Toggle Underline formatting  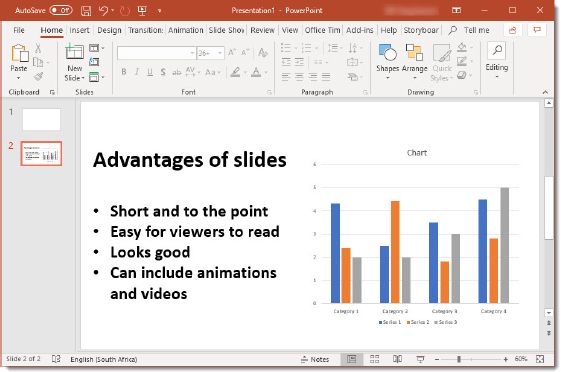point(150,72)
